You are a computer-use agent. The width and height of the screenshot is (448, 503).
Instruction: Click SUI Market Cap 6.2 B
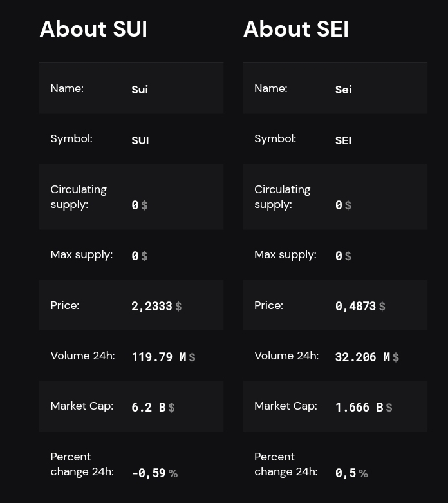point(149,408)
